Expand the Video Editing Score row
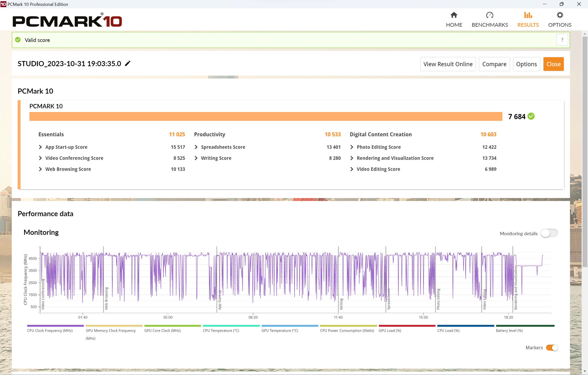This screenshot has width=588, height=375. coord(352,169)
